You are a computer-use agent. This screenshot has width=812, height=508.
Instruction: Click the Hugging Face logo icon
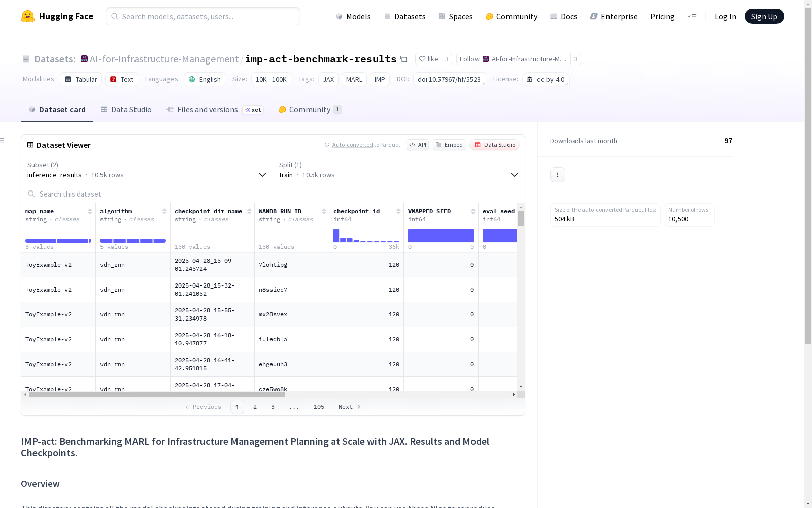[x=28, y=16]
